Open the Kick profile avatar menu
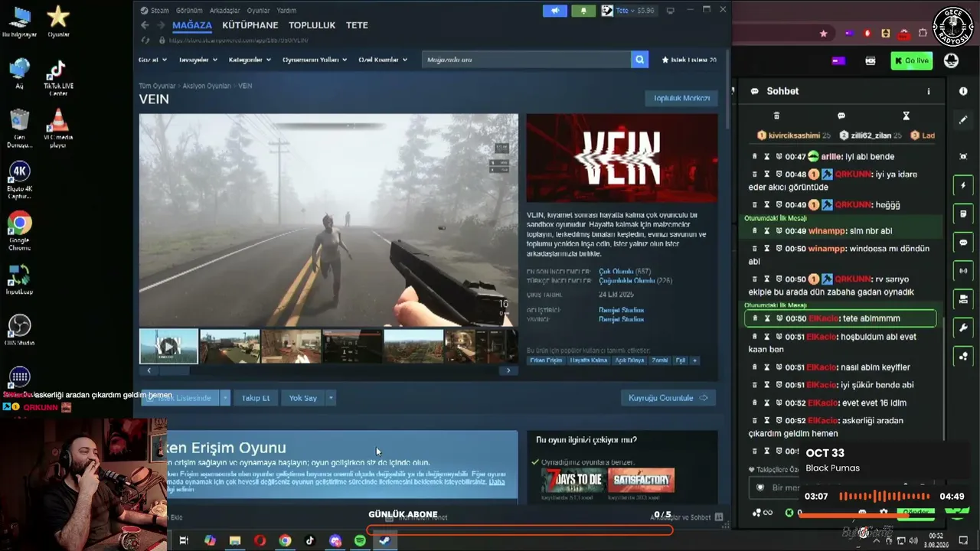Image resolution: width=980 pixels, height=551 pixels. click(x=952, y=60)
